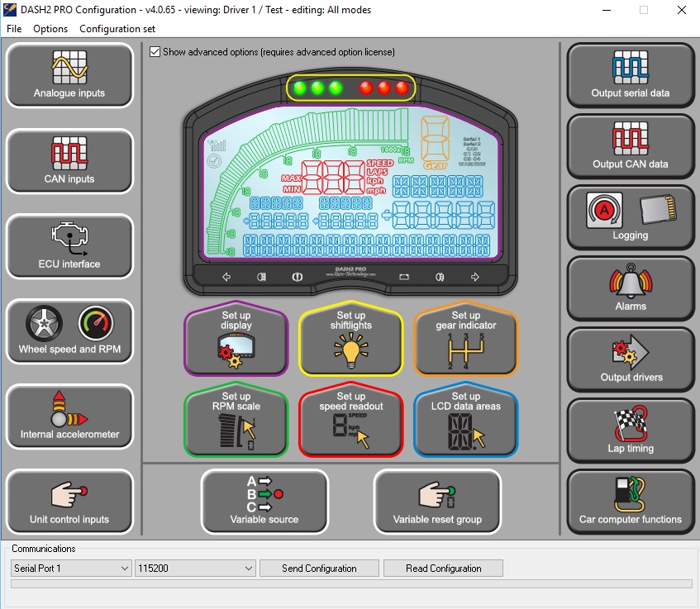700x609 pixels.
Task: Click the communications progress bar
Action: 350,584
